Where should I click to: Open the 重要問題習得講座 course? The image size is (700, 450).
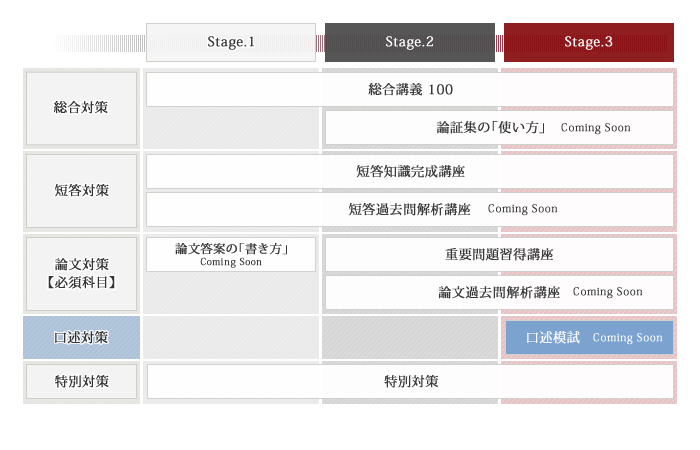click(x=499, y=254)
